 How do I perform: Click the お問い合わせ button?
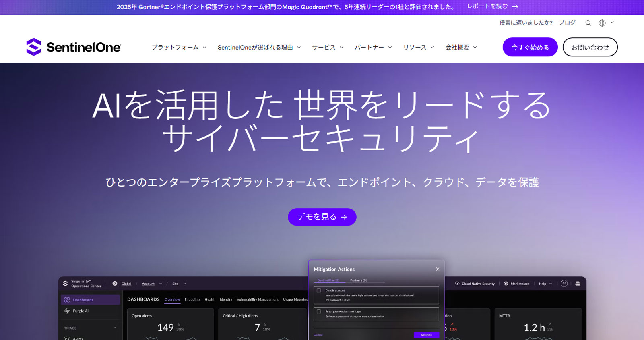tap(590, 47)
